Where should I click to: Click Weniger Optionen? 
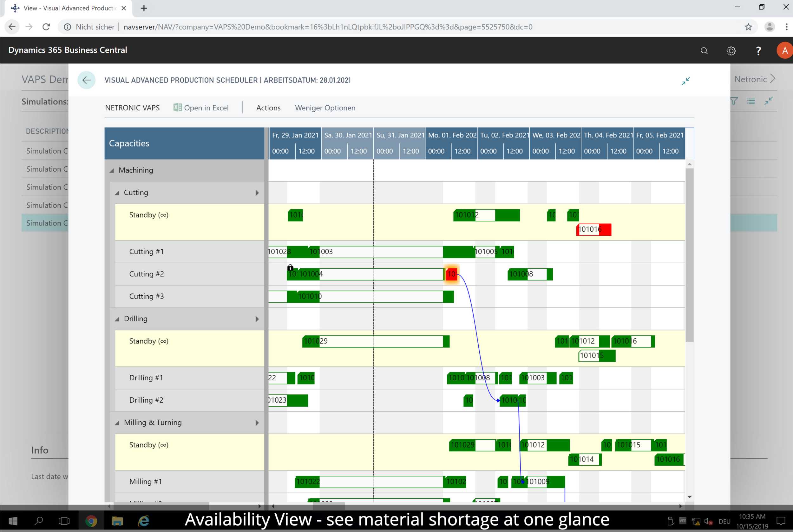click(x=325, y=108)
